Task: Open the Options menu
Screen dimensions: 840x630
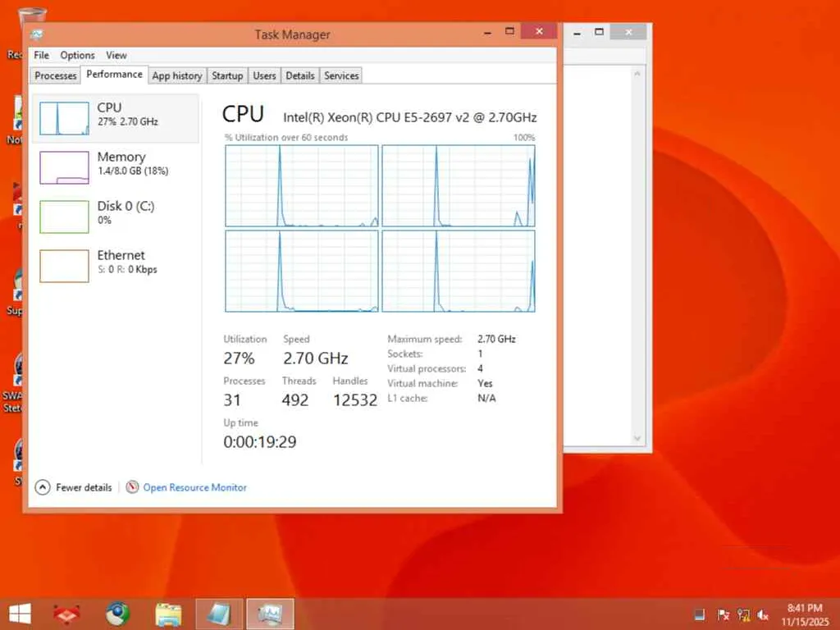Action: coord(77,55)
